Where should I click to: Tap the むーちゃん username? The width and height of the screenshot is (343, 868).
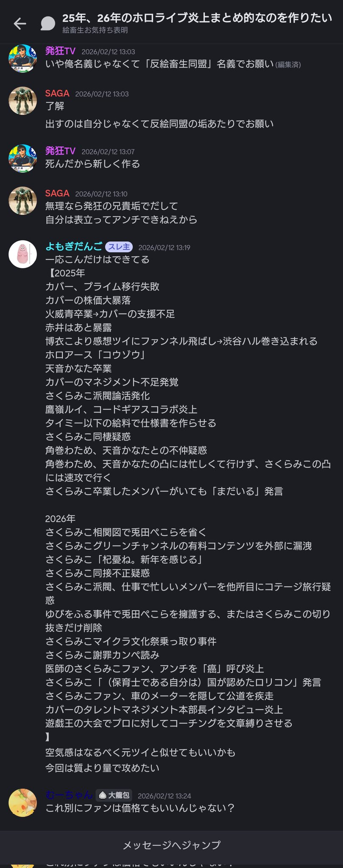pos(69,795)
